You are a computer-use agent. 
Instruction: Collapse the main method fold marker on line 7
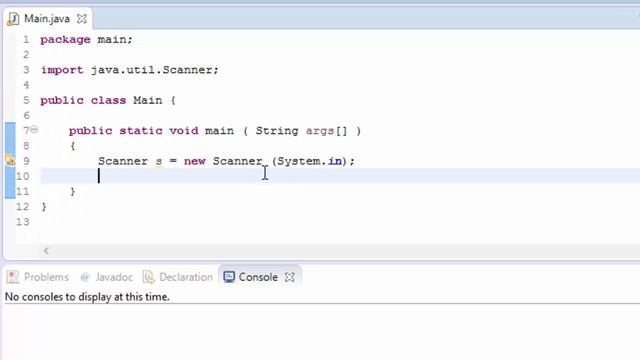(35, 130)
